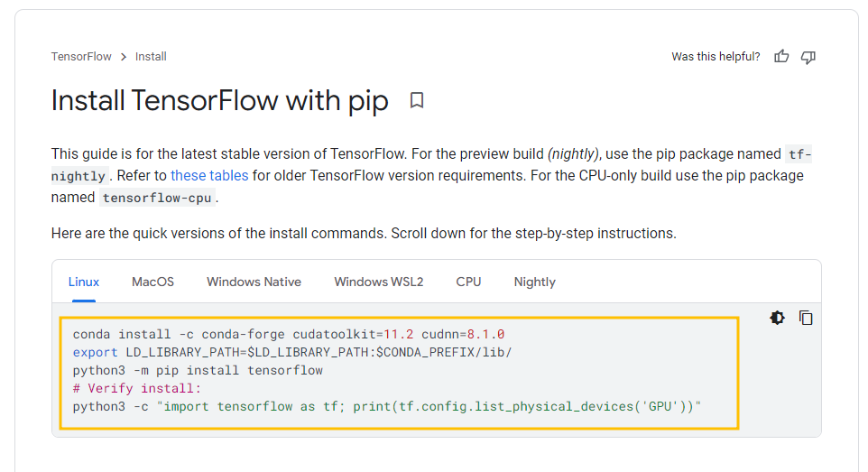Go to the Install breadcrumb link
The image size is (868, 472).
151,57
